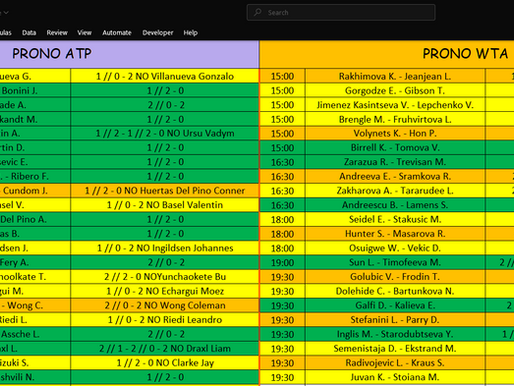Select cell '1 // 0 - 2 NO Basel Valentin'
This screenshot has width=514, height=386.
pyautogui.click(x=165, y=205)
